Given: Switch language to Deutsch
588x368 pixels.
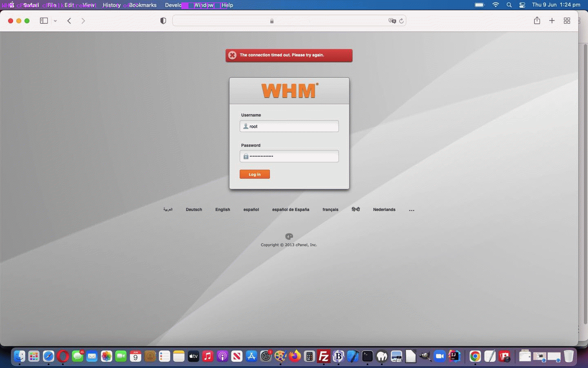Looking at the screenshot, I should pyautogui.click(x=194, y=209).
